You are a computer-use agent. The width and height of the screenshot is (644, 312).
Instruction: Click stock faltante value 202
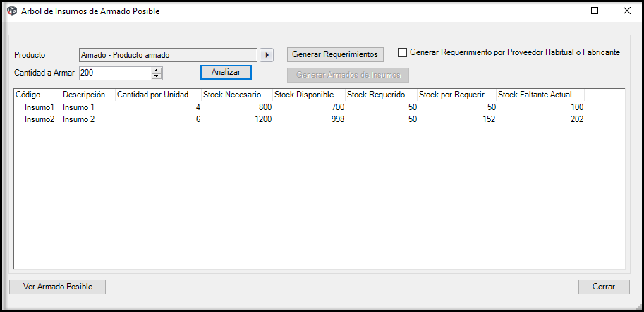pos(577,119)
